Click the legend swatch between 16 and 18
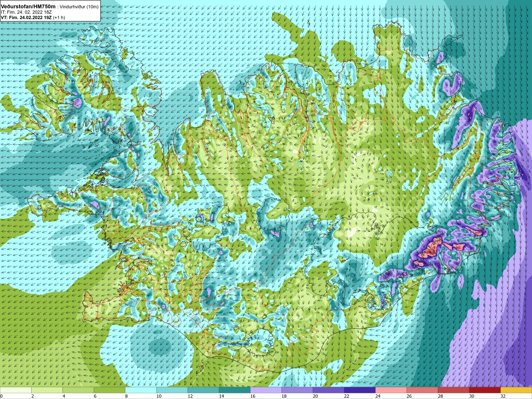 coord(266,390)
